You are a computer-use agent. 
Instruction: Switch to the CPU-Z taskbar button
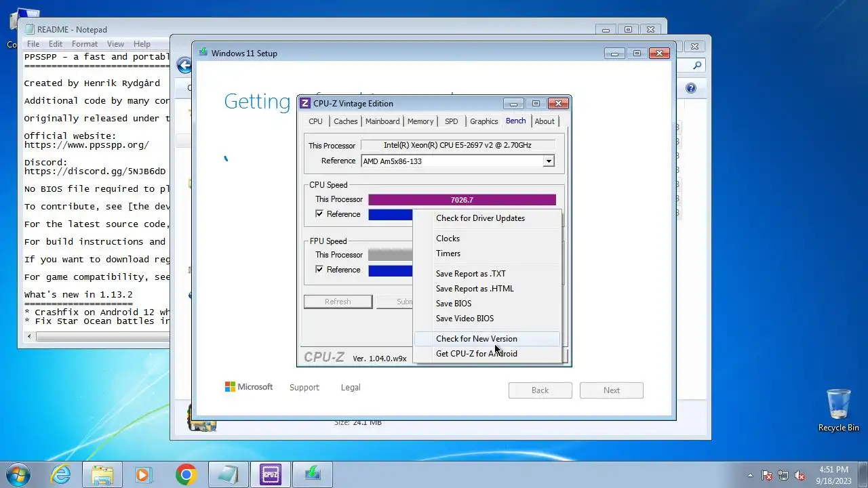[271, 474]
